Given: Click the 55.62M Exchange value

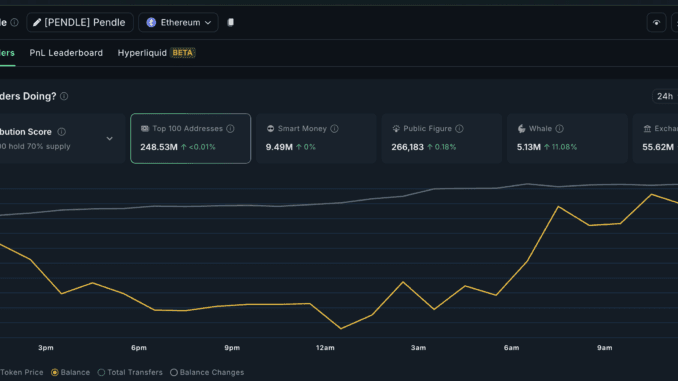Looking at the screenshot, I should (x=658, y=147).
